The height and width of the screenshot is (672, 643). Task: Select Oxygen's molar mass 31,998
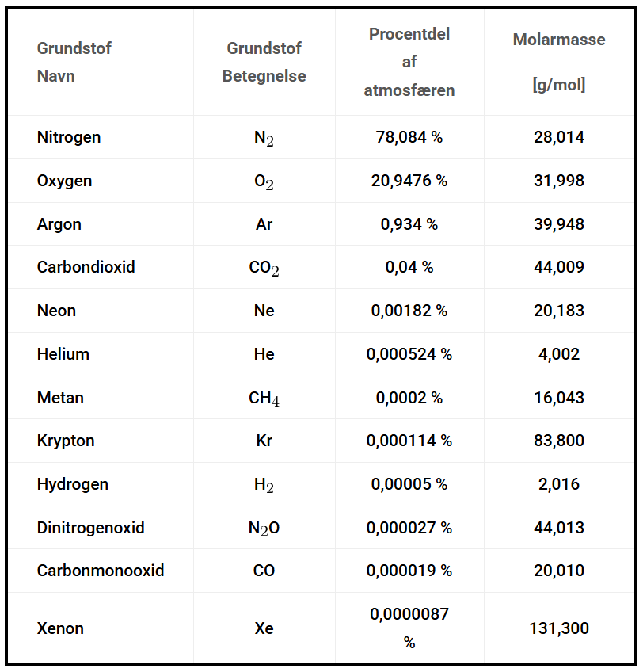click(x=559, y=181)
